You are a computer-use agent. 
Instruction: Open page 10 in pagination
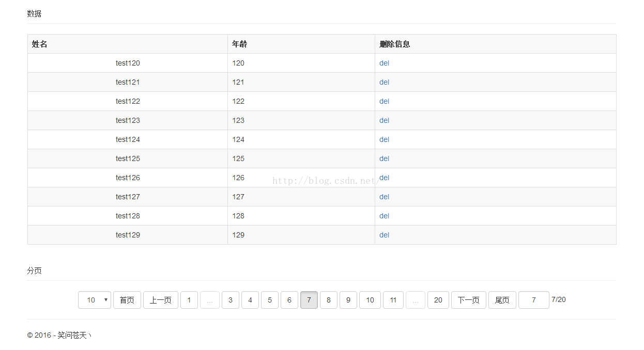click(370, 300)
